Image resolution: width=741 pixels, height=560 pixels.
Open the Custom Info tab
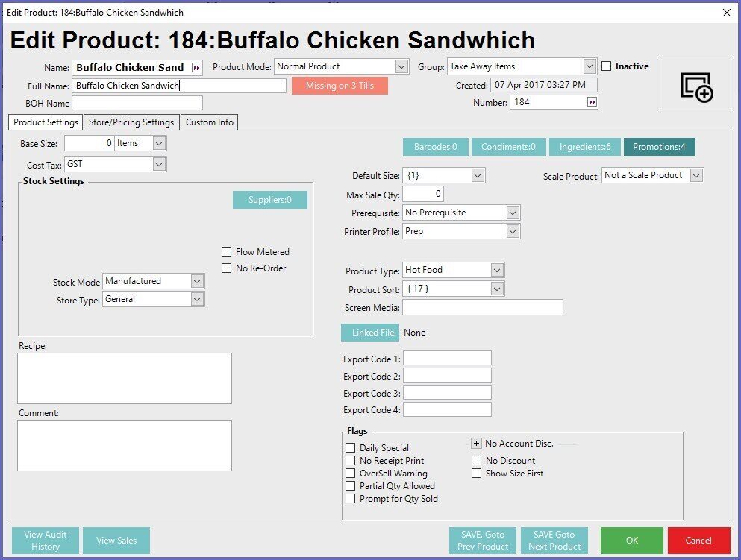point(210,122)
